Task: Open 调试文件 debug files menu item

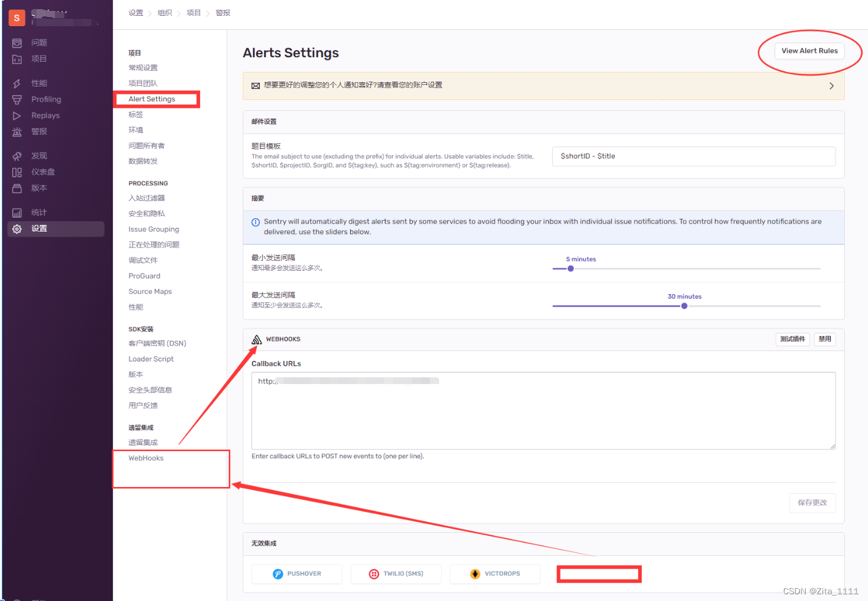Action: 143,260
